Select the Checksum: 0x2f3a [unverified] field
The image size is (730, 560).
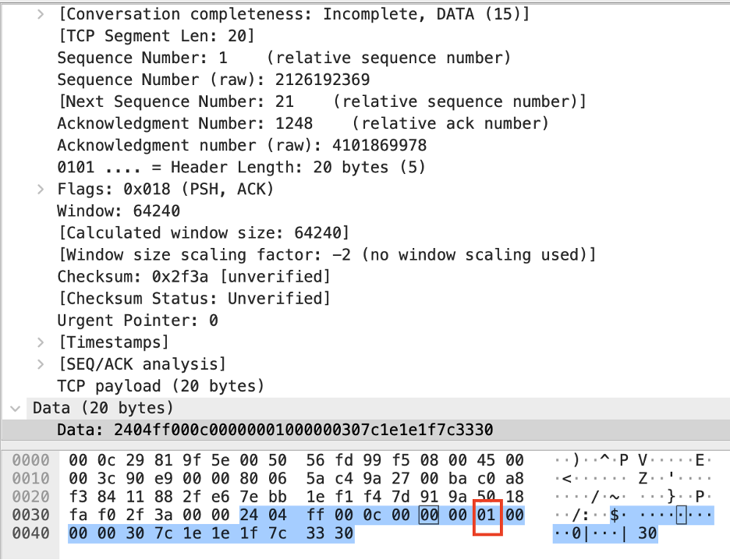point(193,276)
